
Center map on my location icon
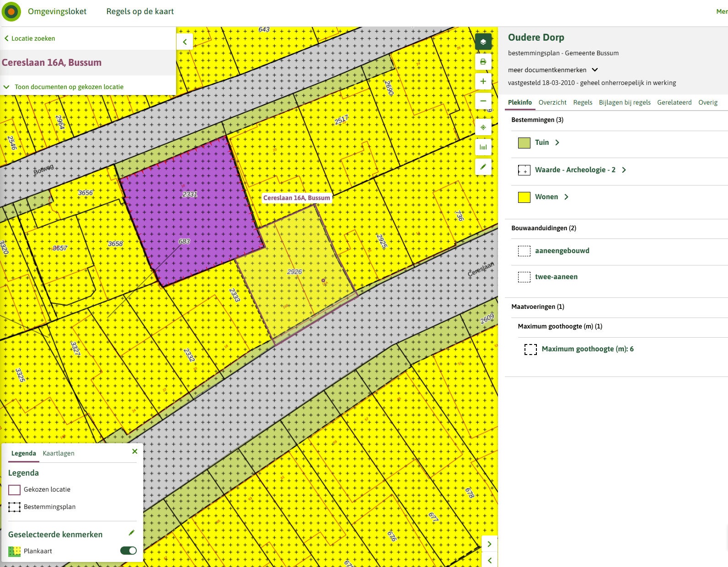[483, 127]
